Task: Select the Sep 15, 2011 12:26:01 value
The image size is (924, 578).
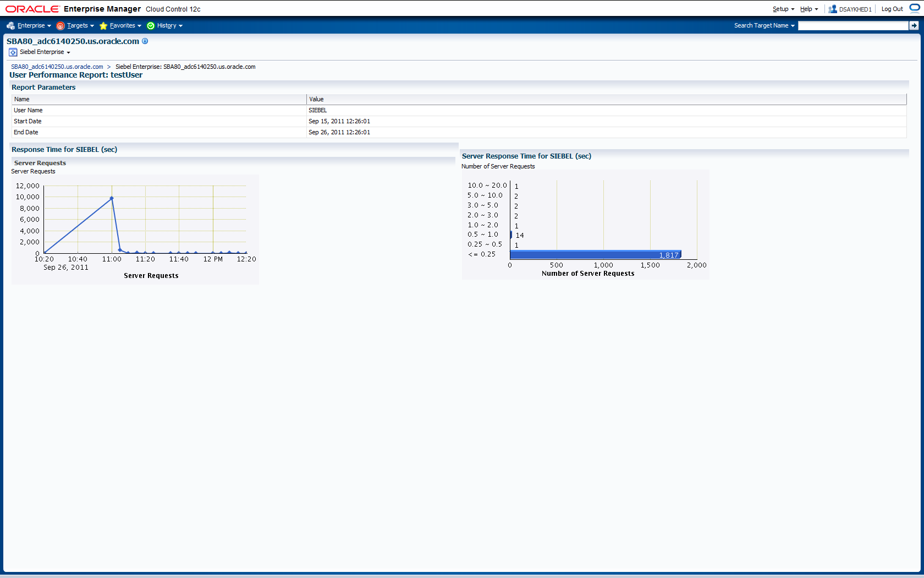Action: (339, 122)
